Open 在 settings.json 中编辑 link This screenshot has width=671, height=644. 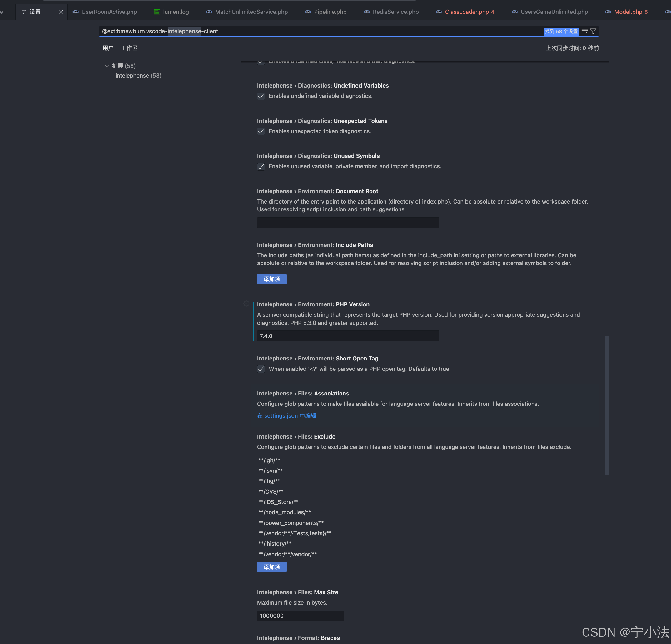point(286,415)
